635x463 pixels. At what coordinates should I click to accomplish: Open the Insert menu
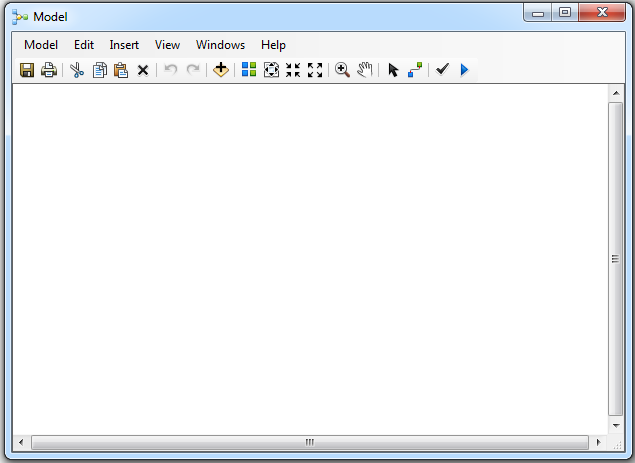[124, 45]
